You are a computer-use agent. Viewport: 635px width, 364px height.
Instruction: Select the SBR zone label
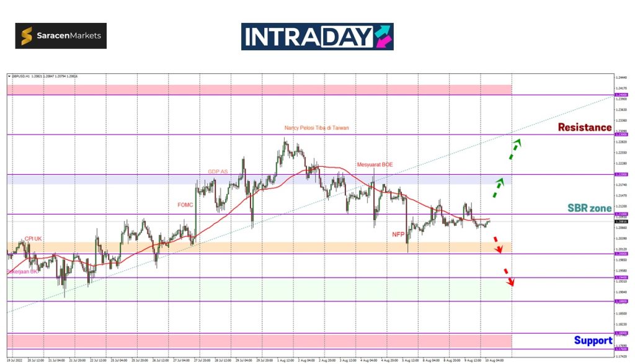(x=589, y=208)
